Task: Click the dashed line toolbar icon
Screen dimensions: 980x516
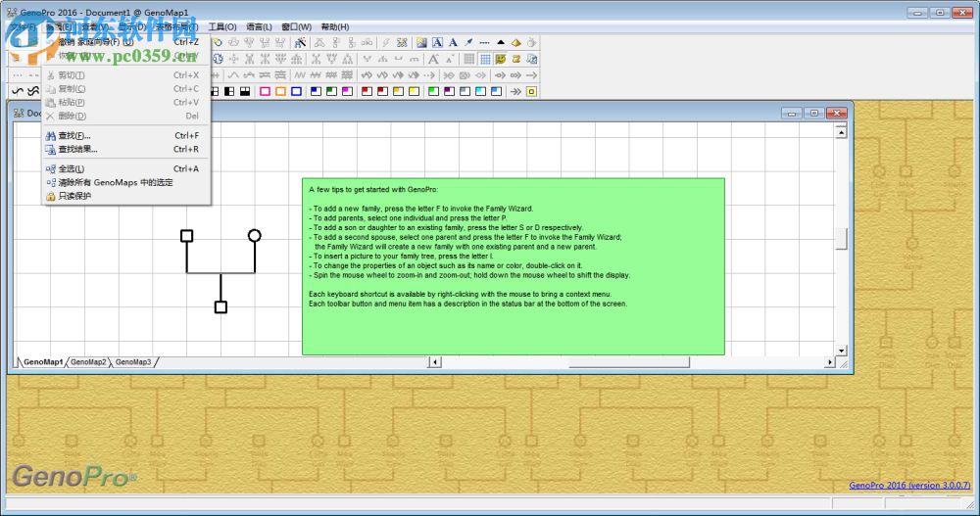Action: [484, 42]
